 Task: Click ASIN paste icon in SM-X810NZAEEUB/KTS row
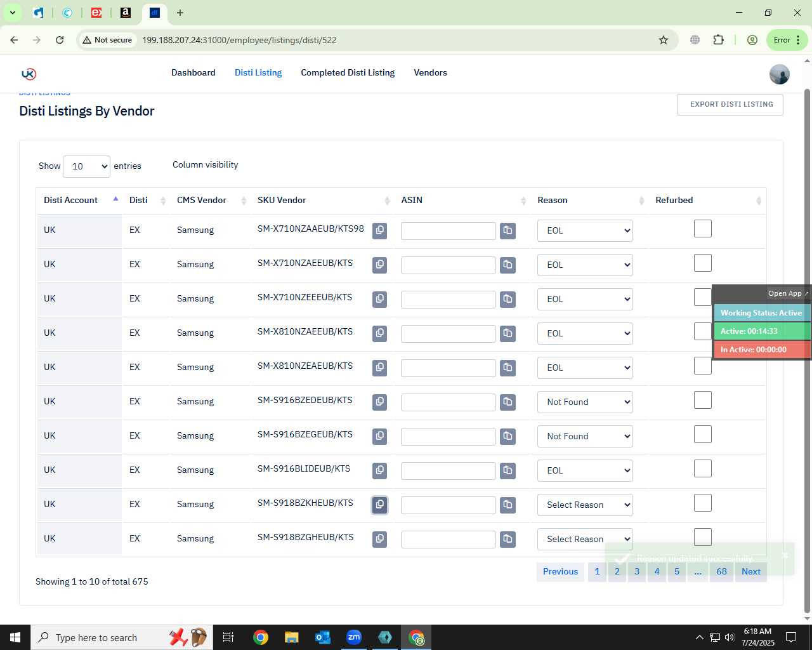tap(507, 333)
